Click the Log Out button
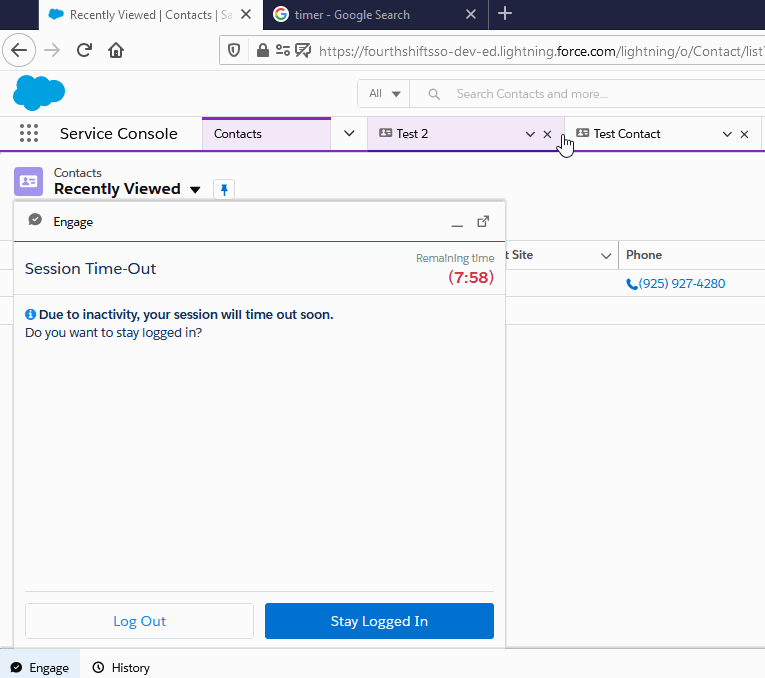This screenshot has height=678, width=765. 139,621
